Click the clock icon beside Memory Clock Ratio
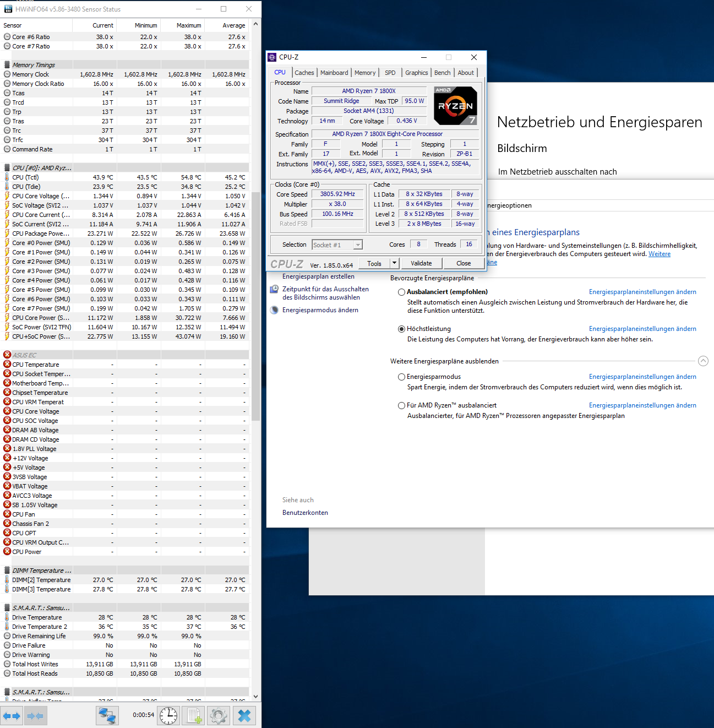714x728 pixels. click(7, 84)
